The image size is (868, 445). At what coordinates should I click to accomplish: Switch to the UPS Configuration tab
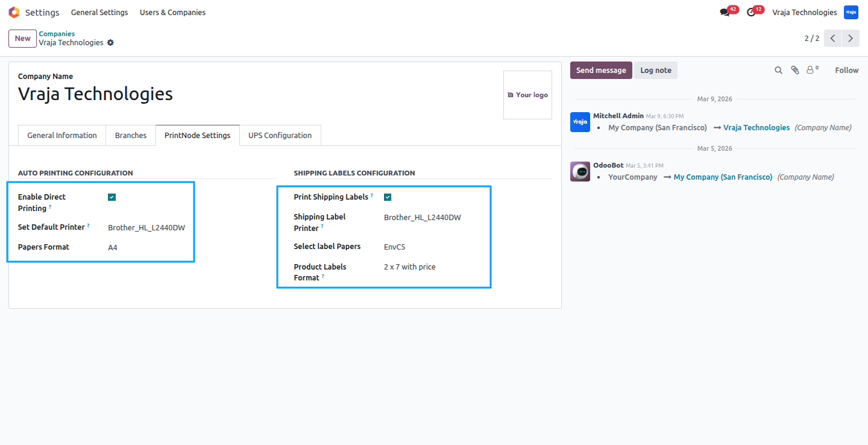click(280, 135)
